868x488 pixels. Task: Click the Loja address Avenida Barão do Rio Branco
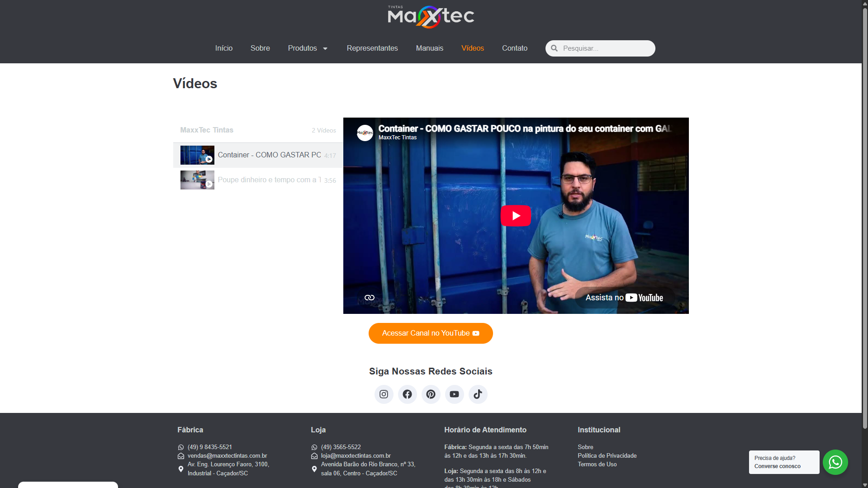[368, 469]
